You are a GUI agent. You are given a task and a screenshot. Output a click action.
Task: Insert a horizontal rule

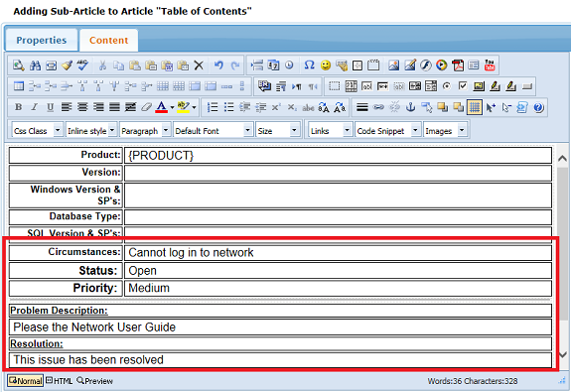point(362,107)
